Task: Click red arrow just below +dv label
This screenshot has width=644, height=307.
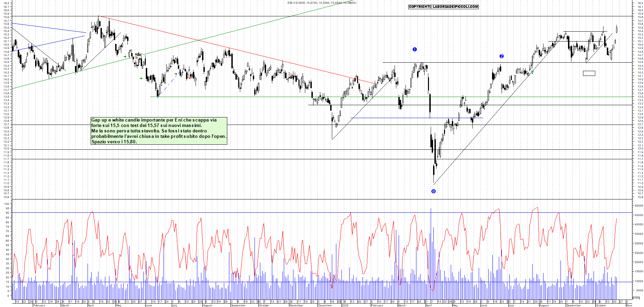Action: coord(137,58)
